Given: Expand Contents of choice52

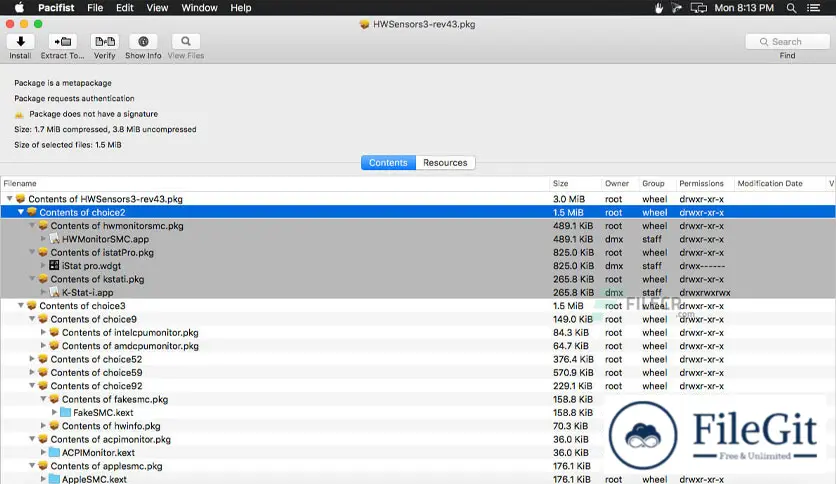Looking at the screenshot, I should pyautogui.click(x=32, y=359).
